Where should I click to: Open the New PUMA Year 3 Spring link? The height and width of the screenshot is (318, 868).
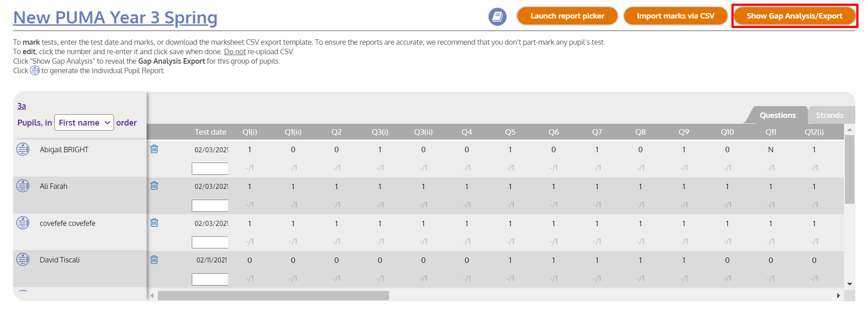click(115, 18)
